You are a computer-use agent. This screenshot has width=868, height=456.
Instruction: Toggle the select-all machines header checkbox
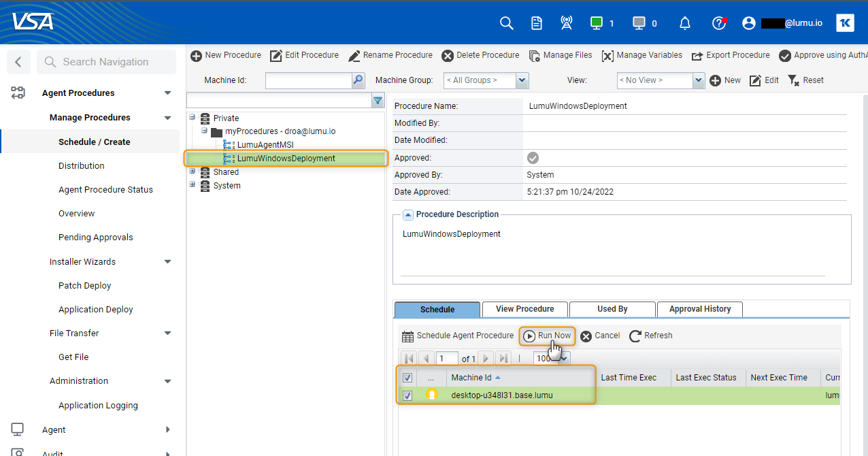click(407, 378)
